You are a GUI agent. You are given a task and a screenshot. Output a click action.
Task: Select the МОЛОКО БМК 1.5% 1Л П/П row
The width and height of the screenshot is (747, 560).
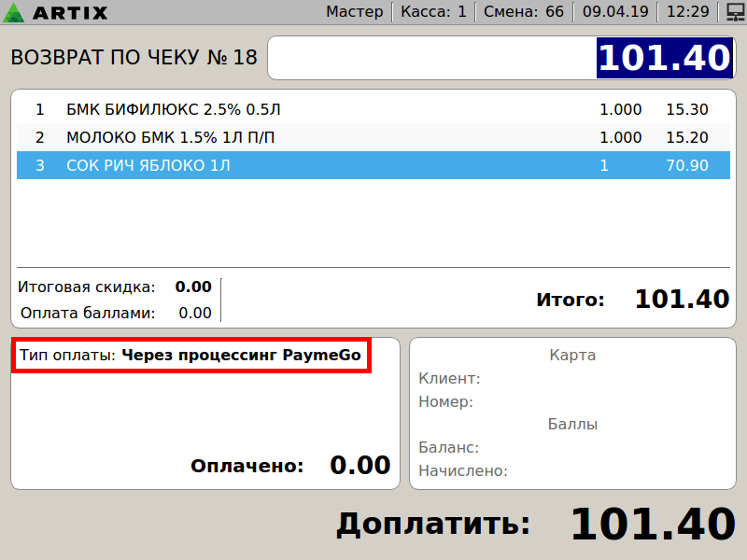[x=372, y=137]
